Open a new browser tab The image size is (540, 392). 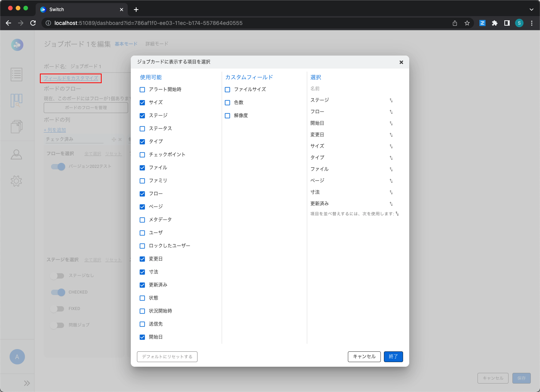click(136, 10)
